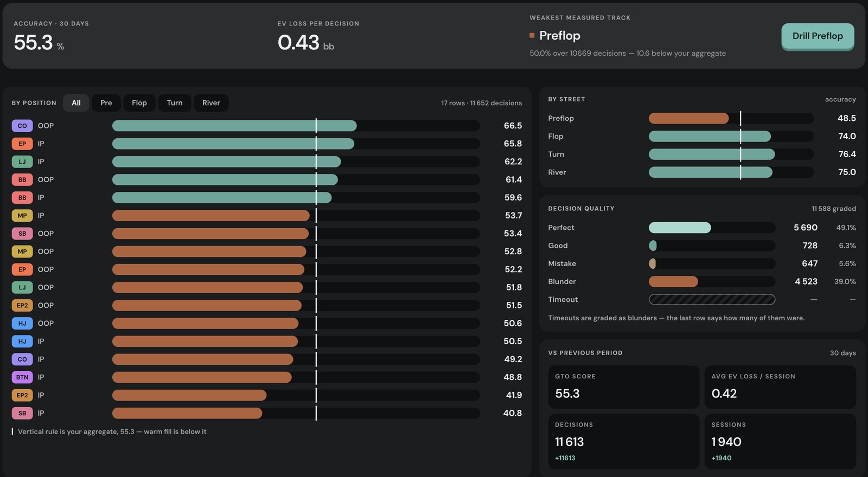The width and height of the screenshot is (868, 477).
Task: Click the BB badge in the IP row
Action: click(22, 197)
